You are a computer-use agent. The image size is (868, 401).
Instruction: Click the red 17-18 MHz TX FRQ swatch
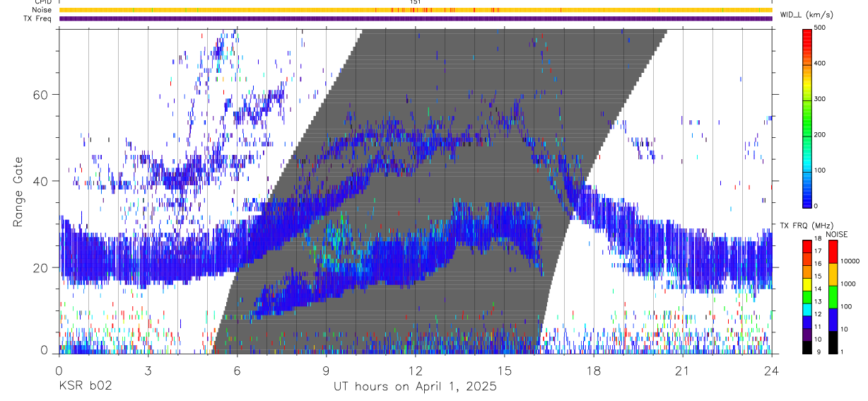807,246
